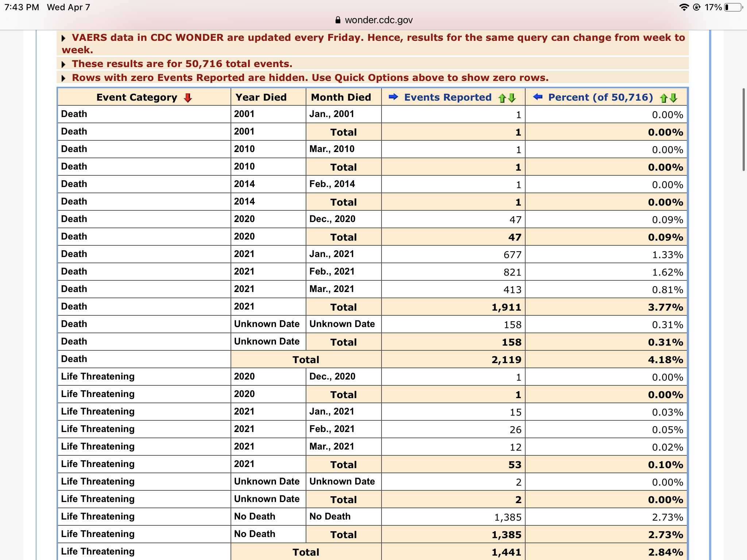Select Life Threatening Jan., 2021 count 15
The width and height of the screenshot is (747, 560).
coord(453,412)
